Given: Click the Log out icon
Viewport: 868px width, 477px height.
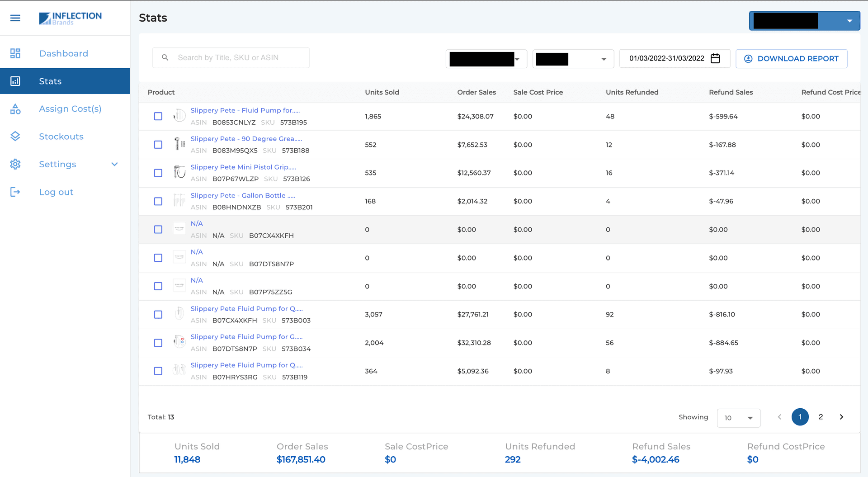Looking at the screenshot, I should tap(15, 192).
